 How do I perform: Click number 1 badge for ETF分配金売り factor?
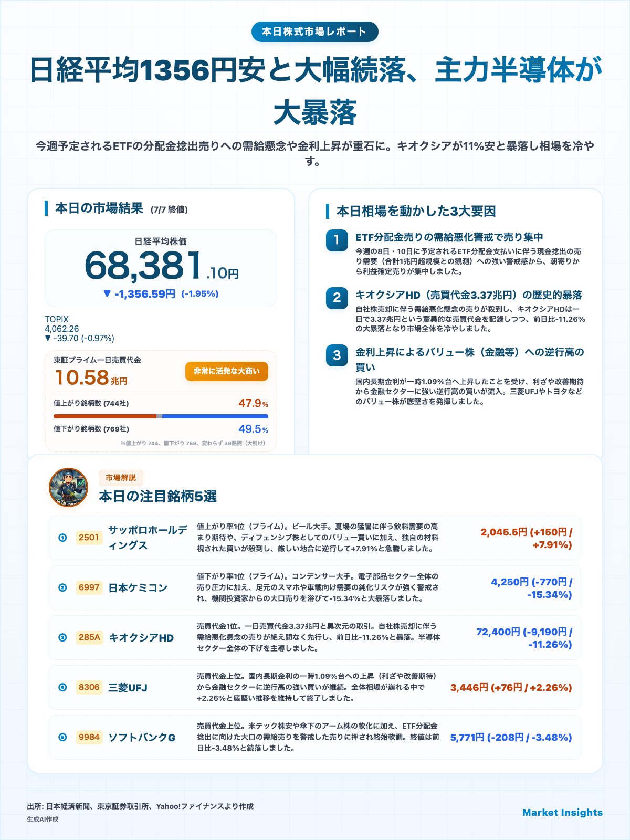tap(337, 240)
